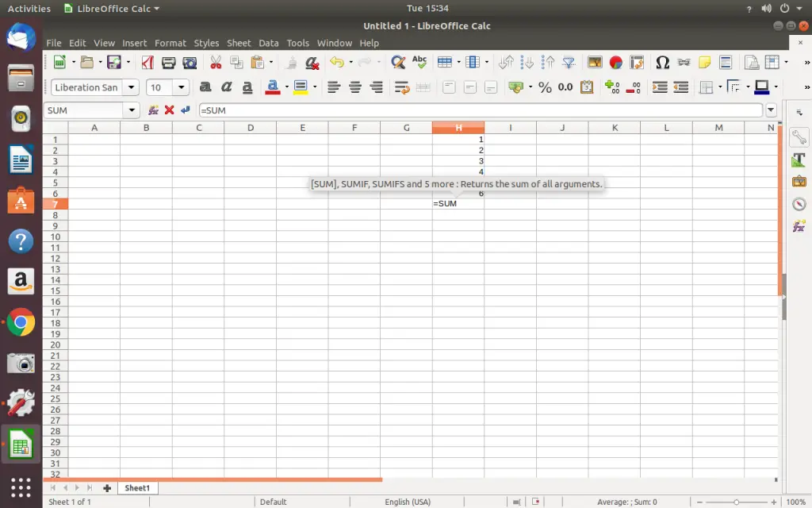
Task: Click the Insert Chart icon
Action: point(615,63)
